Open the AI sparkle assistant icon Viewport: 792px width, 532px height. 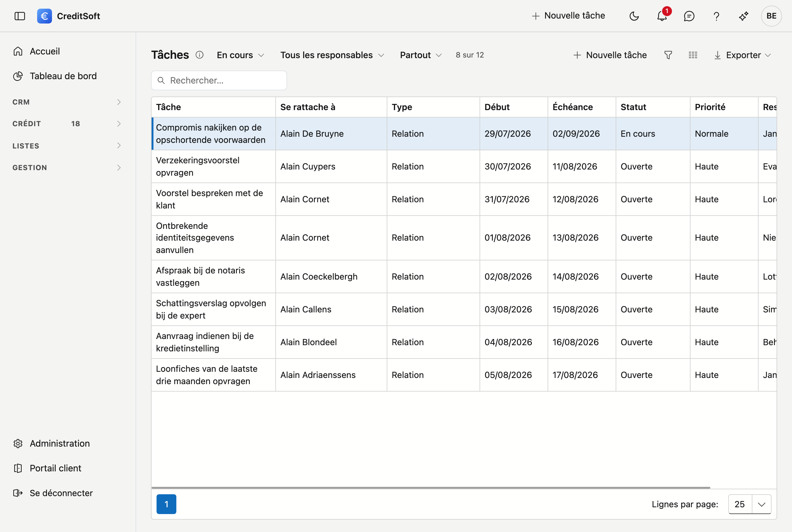[x=743, y=16]
